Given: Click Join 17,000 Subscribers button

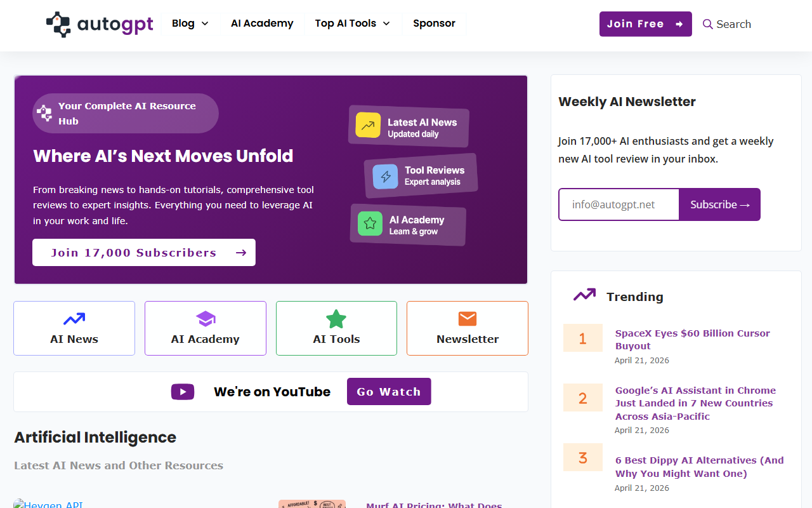Looking at the screenshot, I should tap(144, 252).
